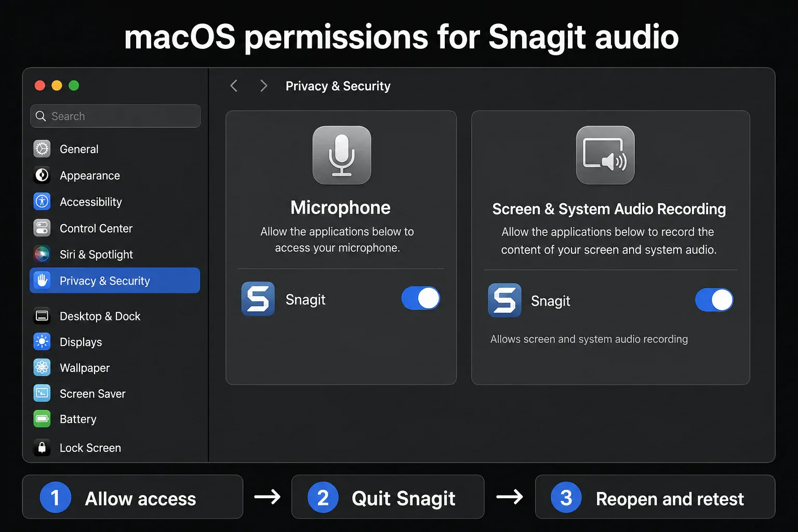Open Appearance settings
Viewport: 798px width, 532px height.
115,175
